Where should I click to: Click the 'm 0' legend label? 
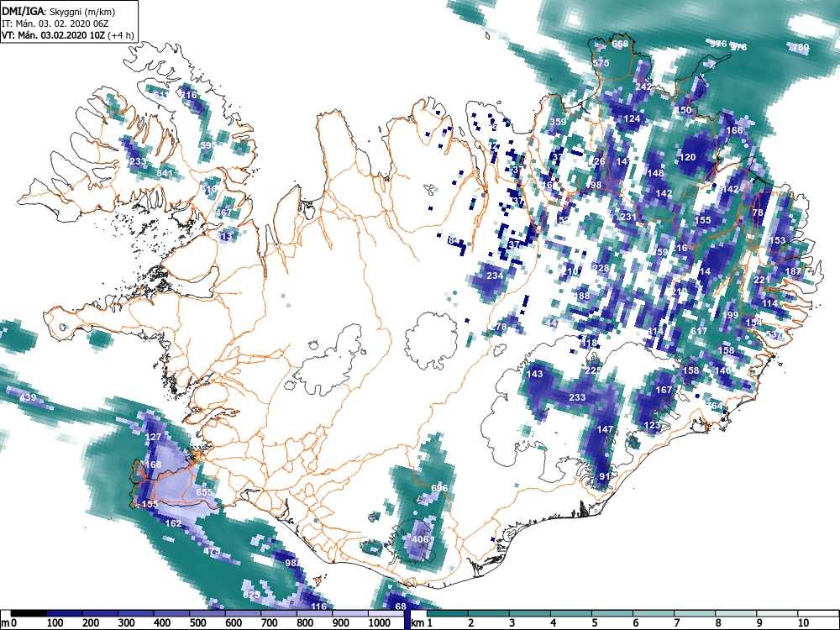pyautogui.click(x=8, y=623)
